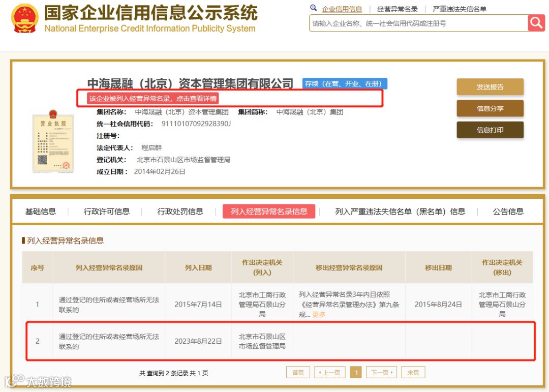
Task: Click the 下一页 pagination button
Action: (x=381, y=372)
